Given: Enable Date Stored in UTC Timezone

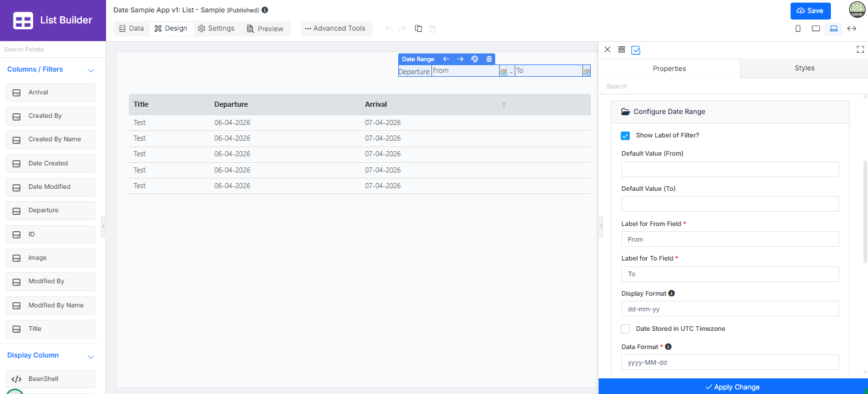Looking at the screenshot, I should tap(625, 329).
